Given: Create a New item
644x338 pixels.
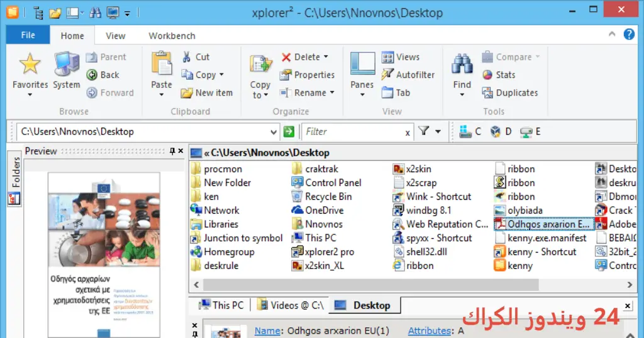Looking at the screenshot, I should 206,93.
